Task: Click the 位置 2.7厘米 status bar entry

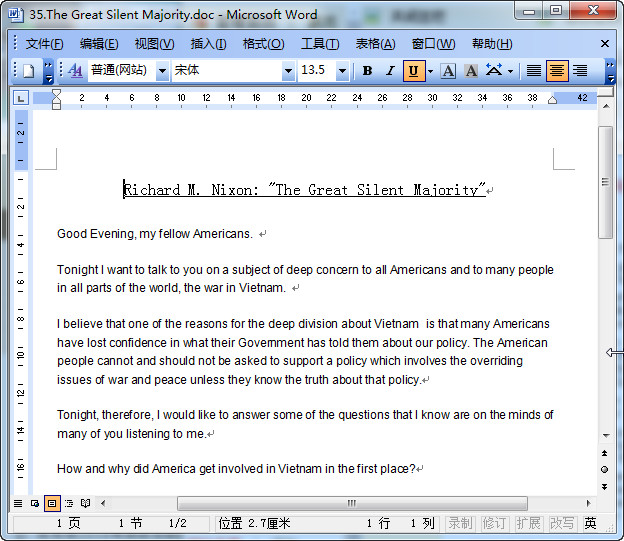Action: 255,523
